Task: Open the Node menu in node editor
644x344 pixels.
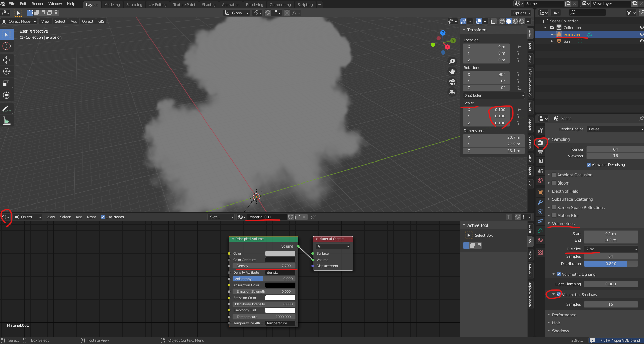Action: click(x=92, y=217)
